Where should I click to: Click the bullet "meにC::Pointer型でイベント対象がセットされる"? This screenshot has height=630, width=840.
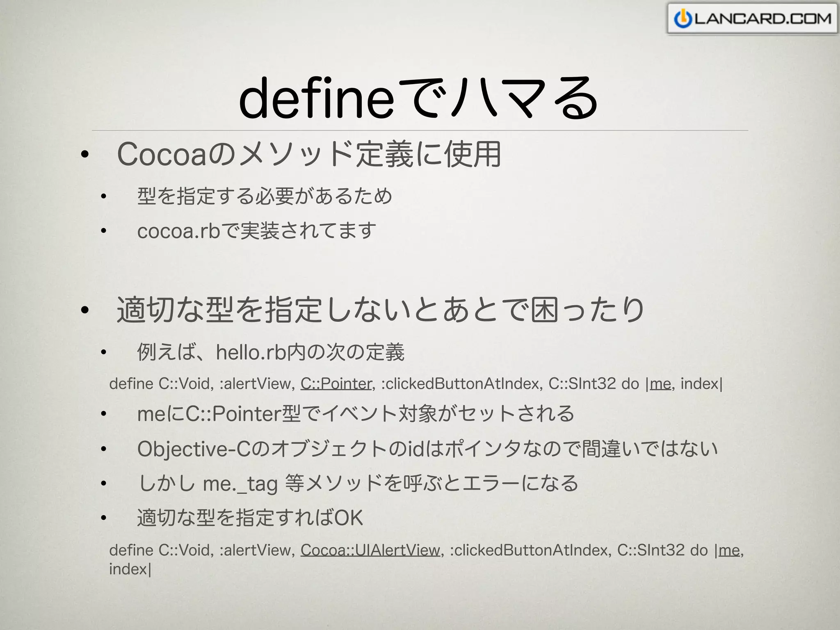click(356, 413)
